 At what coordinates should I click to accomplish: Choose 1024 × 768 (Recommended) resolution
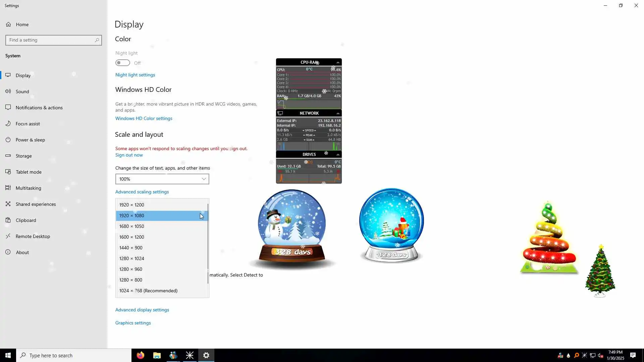coord(148,291)
